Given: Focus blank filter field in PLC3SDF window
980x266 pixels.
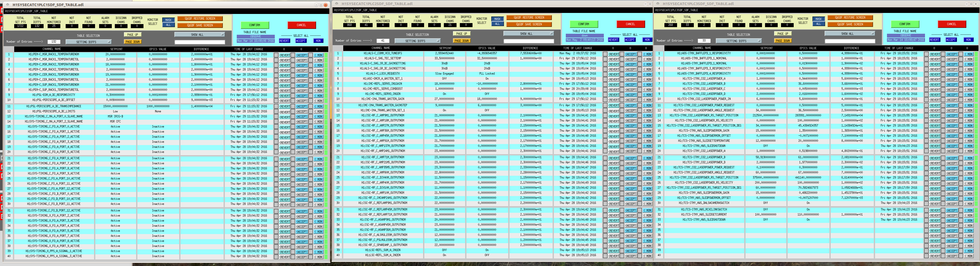Looking at the screenshot, I should coord(849,41).
